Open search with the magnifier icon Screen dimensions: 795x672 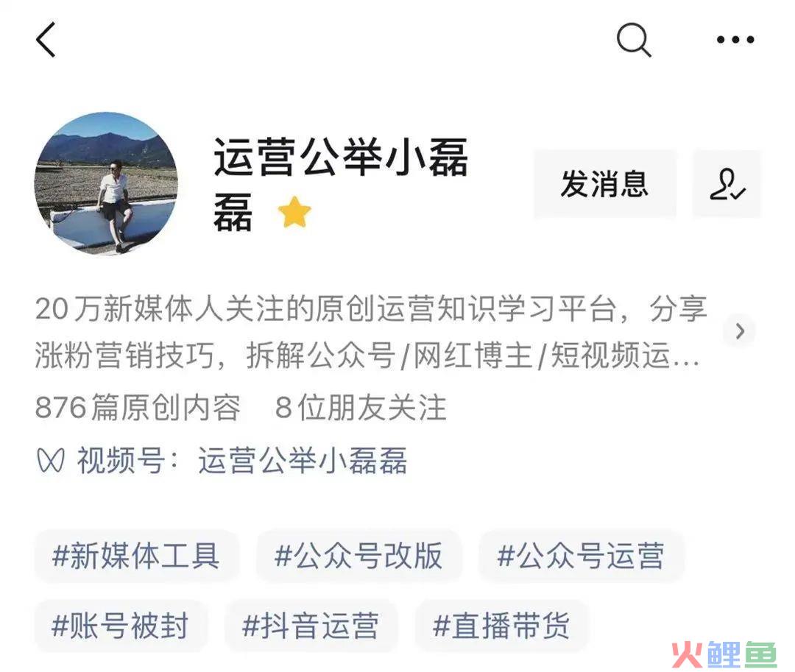click(634, 40)
